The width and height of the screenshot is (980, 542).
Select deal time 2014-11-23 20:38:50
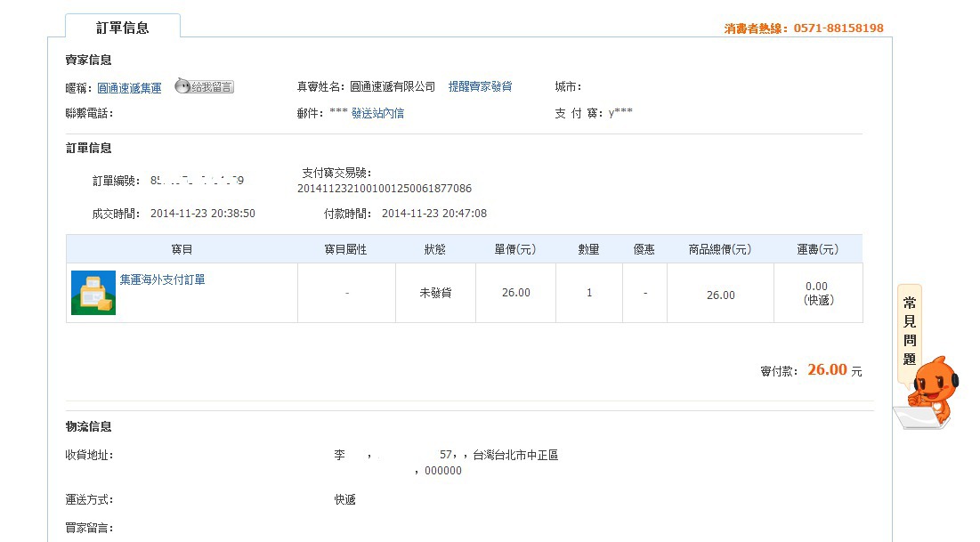(x=203, y=214)
